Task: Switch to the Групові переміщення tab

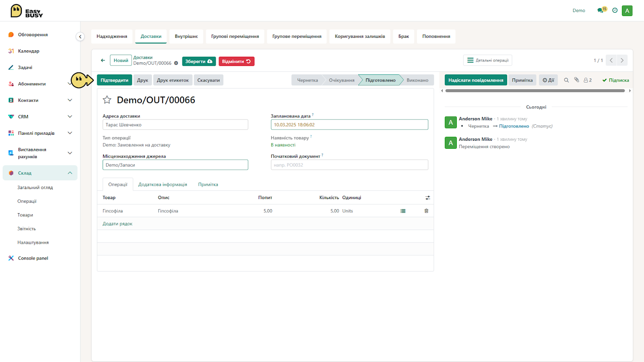Action: tap(235, 36)
